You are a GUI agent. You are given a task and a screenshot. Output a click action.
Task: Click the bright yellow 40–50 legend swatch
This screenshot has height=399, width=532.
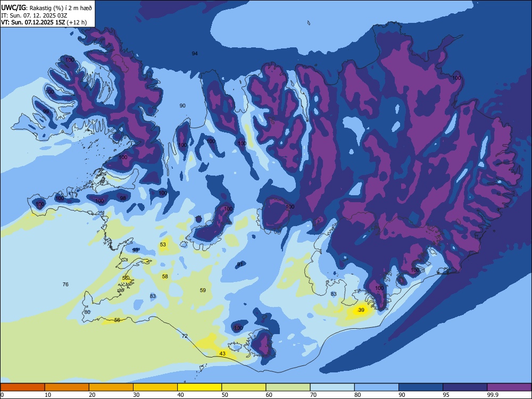pyautogui.click(x=199, y=387)
